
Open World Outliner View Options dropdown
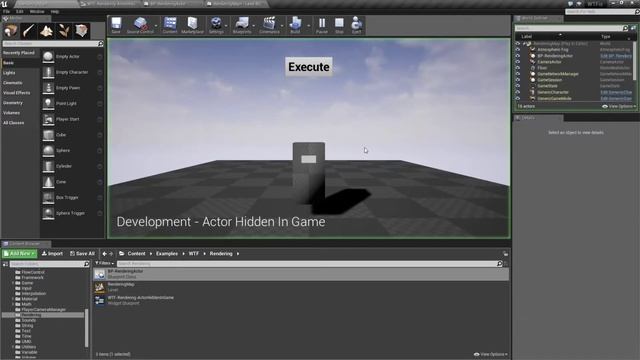618,106
